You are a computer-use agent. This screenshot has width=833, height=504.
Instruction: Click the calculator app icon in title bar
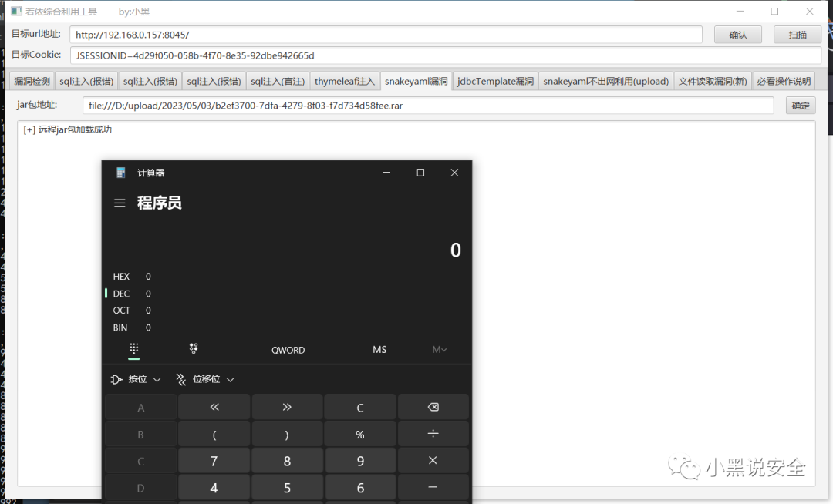click(120, 173)
